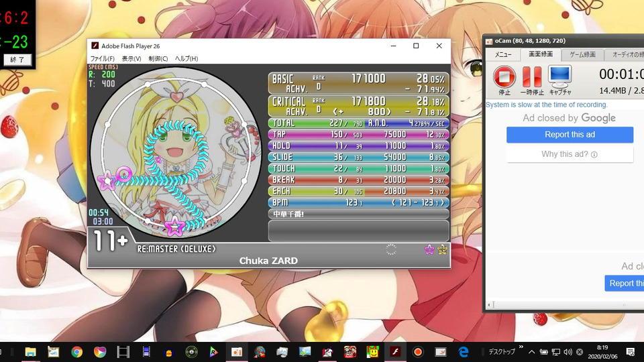Show hidden tray icons with the chevron
The height and width of the screenshot is (362, 644).
pos(531,352)
